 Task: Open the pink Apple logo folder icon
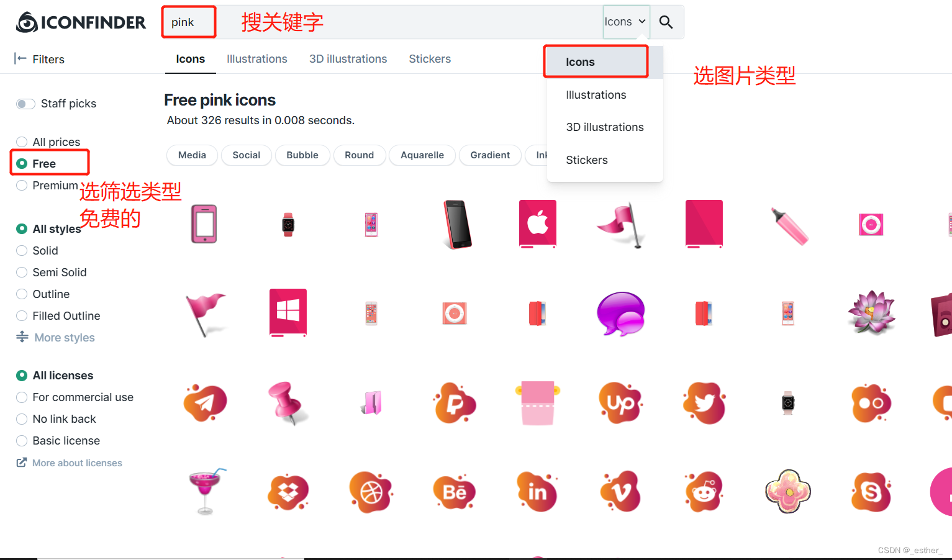[x=538, y=224]
